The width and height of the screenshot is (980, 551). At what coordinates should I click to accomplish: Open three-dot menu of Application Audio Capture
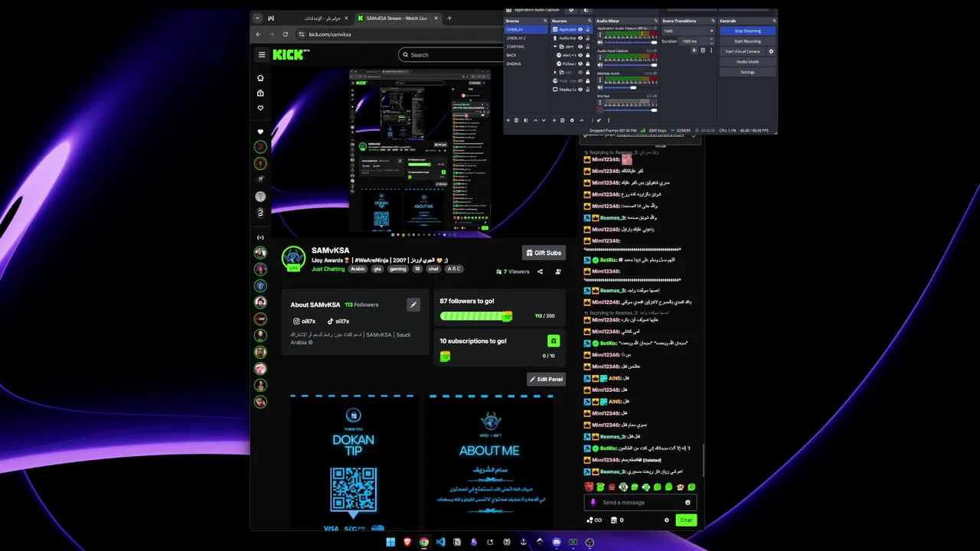click(600, 34)
